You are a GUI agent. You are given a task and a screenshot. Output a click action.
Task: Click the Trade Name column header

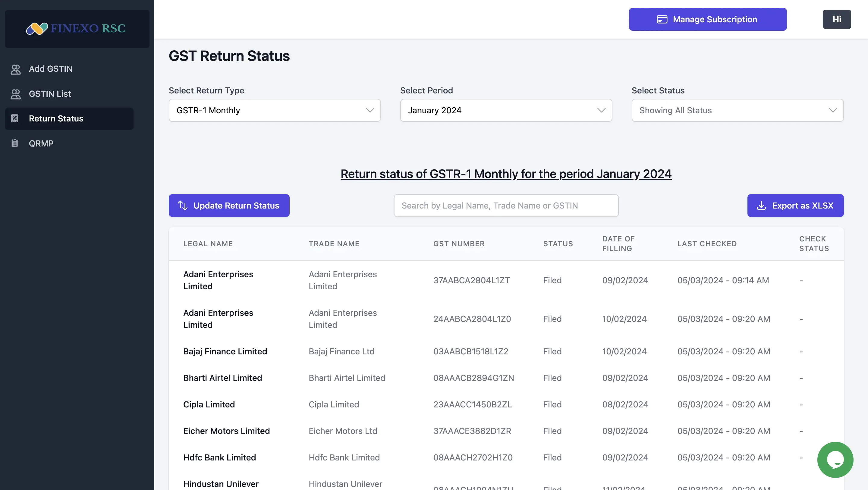pyautogui.click(x=334, y=244)
